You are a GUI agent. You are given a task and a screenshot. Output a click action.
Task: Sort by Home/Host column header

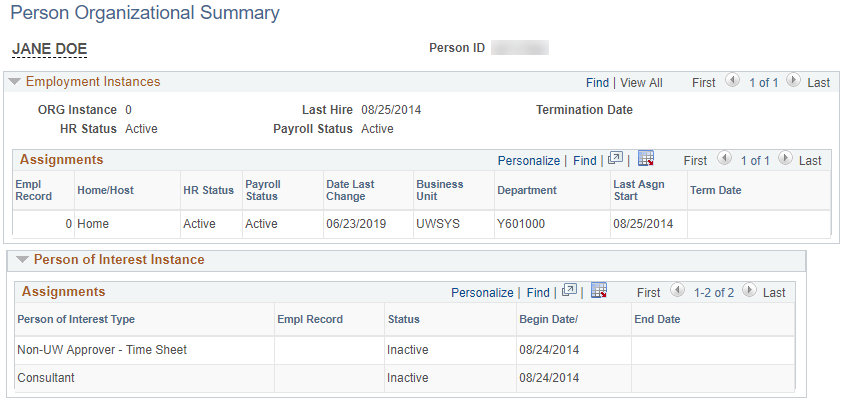(106, 190)
